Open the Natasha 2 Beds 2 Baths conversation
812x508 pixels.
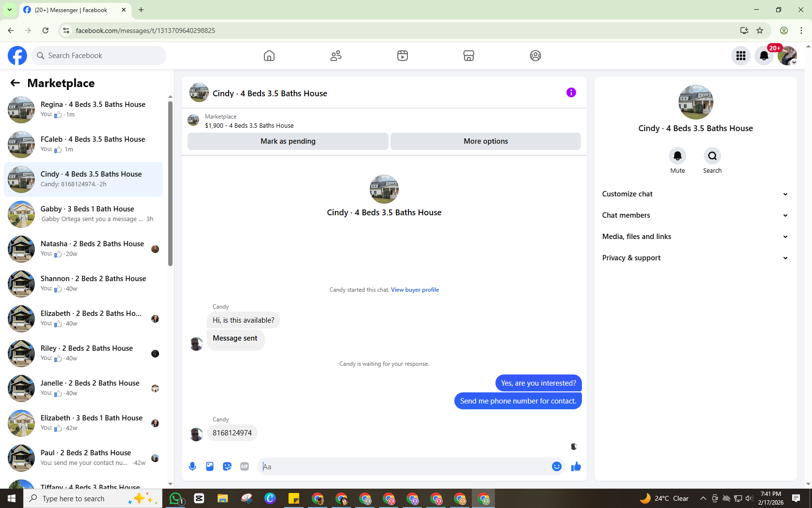click(83, 249)
